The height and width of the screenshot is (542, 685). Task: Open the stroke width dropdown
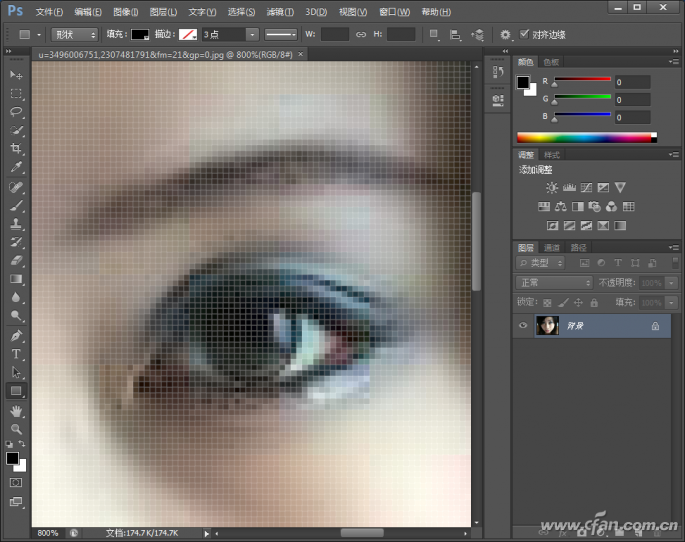tap(252, 35)
